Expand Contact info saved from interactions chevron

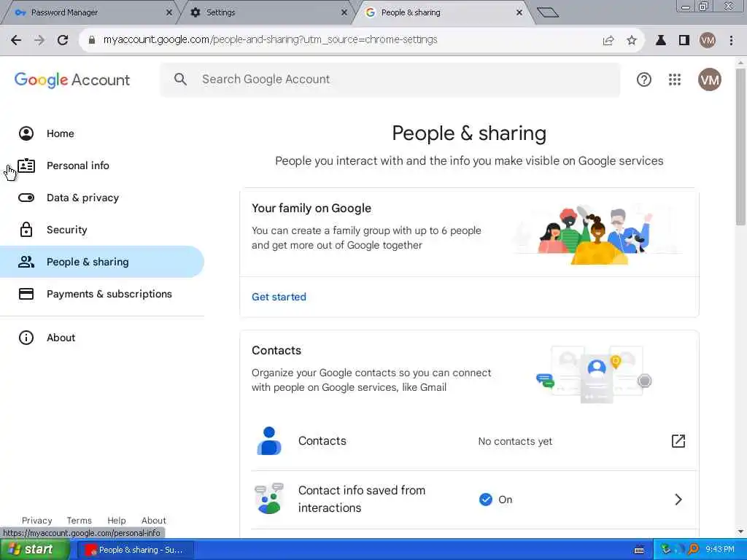point(678,499)
